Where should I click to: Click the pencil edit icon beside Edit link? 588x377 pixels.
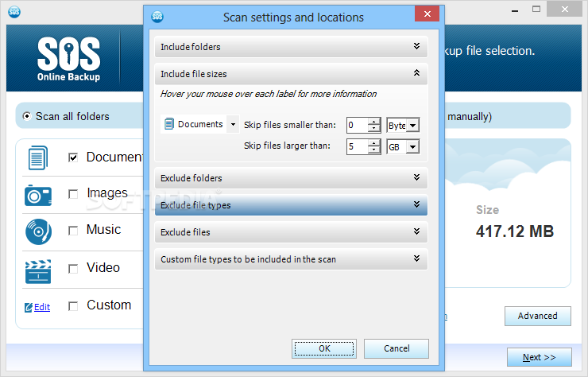[x=29, y=308]
